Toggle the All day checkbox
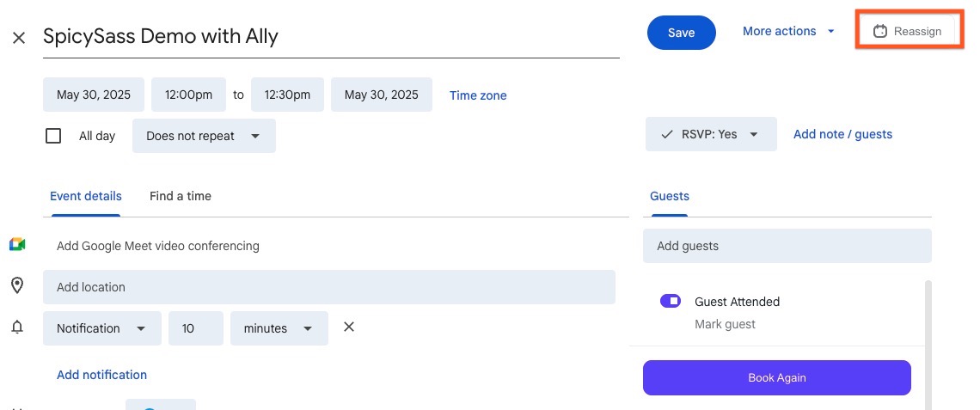This screenshot has height=410, width=980. (53, 136)
